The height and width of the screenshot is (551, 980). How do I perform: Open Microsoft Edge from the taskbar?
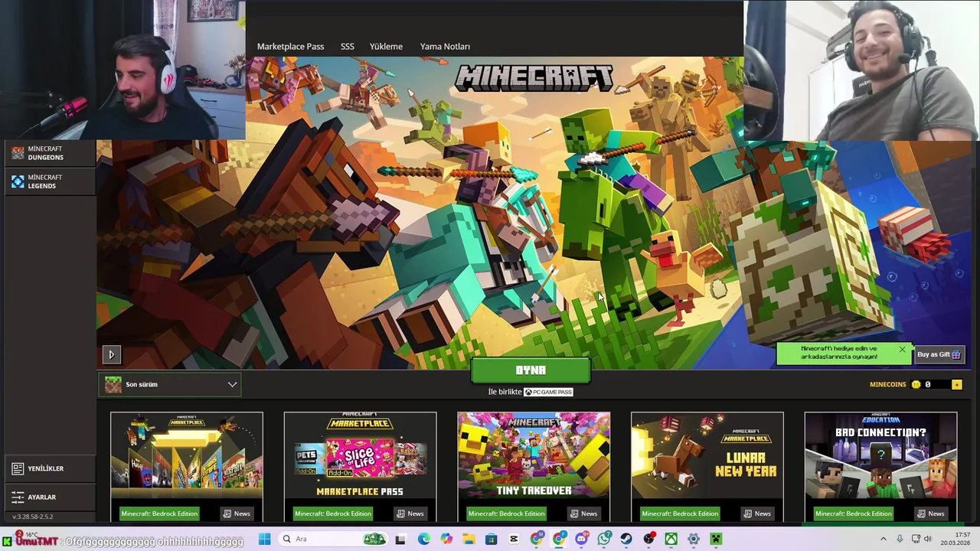point(424,540)
